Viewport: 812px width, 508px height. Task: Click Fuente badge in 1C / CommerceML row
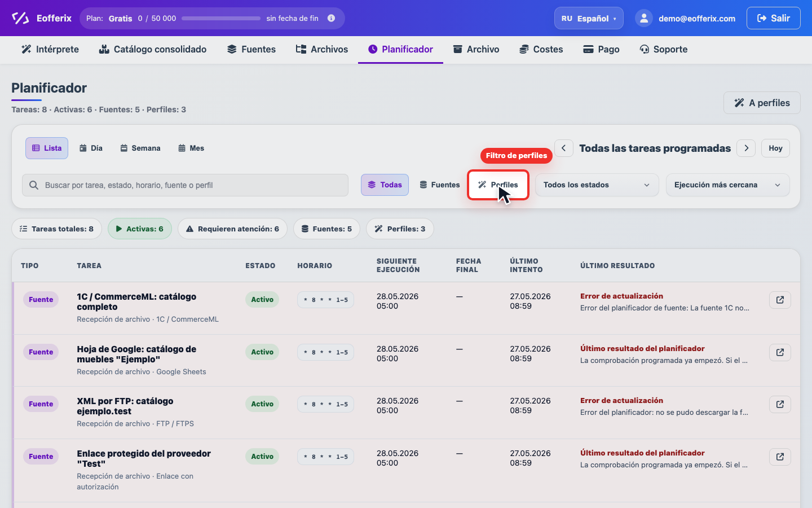coord(41,300)
